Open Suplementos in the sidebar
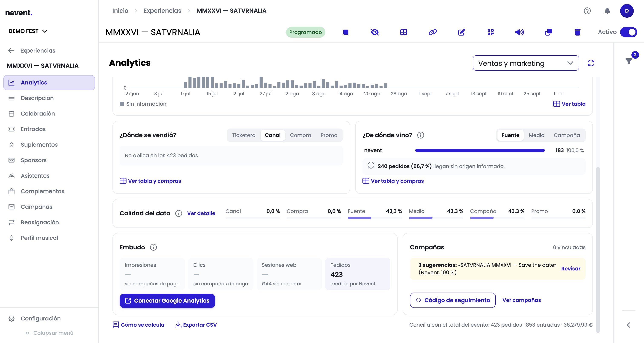Image resolution: width=644 pixels, height=343 pixels. (x=49, y=145)
